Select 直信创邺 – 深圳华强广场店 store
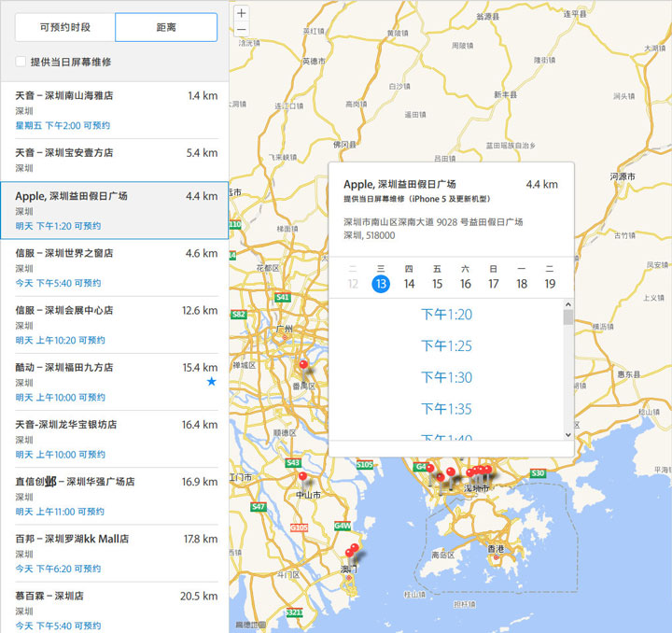 pyautogui.click(x=116, y=496)
